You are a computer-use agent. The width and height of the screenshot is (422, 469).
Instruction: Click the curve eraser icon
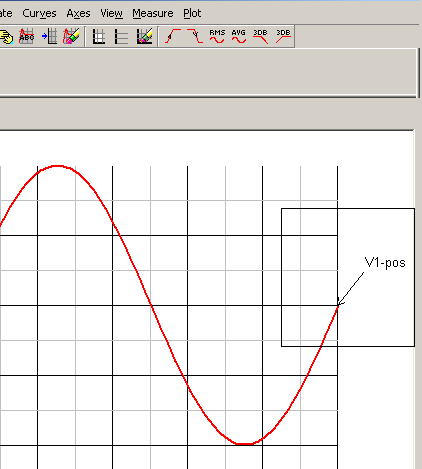(71, 36)
